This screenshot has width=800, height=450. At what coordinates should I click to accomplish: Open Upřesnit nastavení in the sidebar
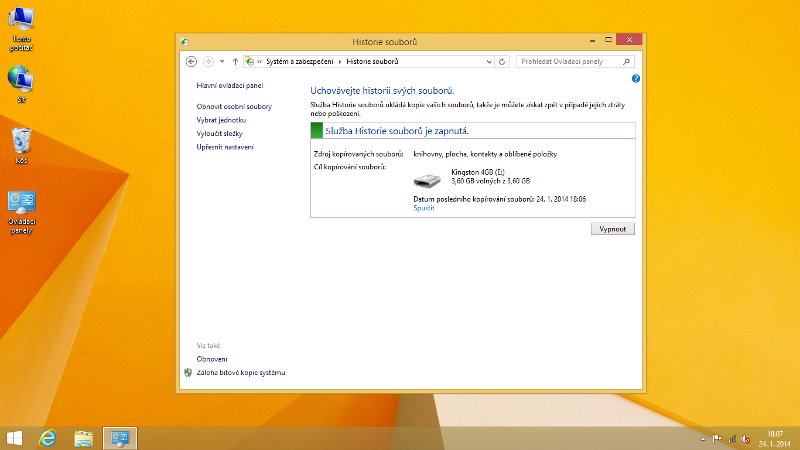(x=225, y=147)
